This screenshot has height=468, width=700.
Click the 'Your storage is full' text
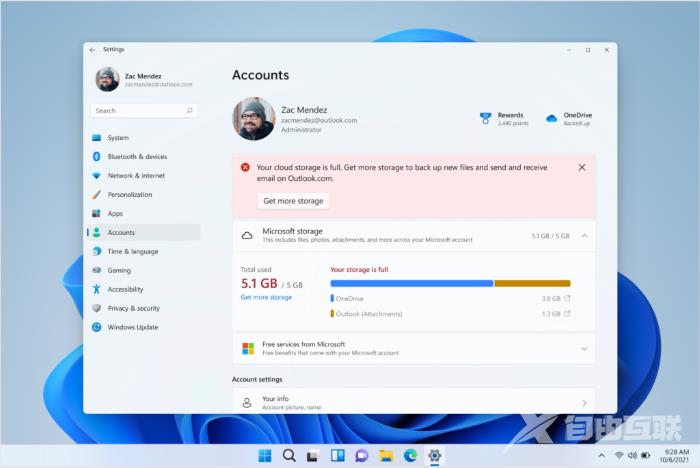coord(359,269)
